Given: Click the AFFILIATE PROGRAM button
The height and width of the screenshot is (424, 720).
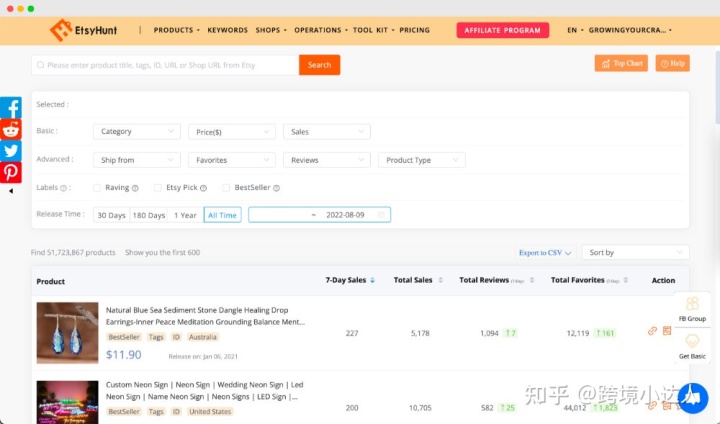Looking at the screenshot, I should [502, 30].
